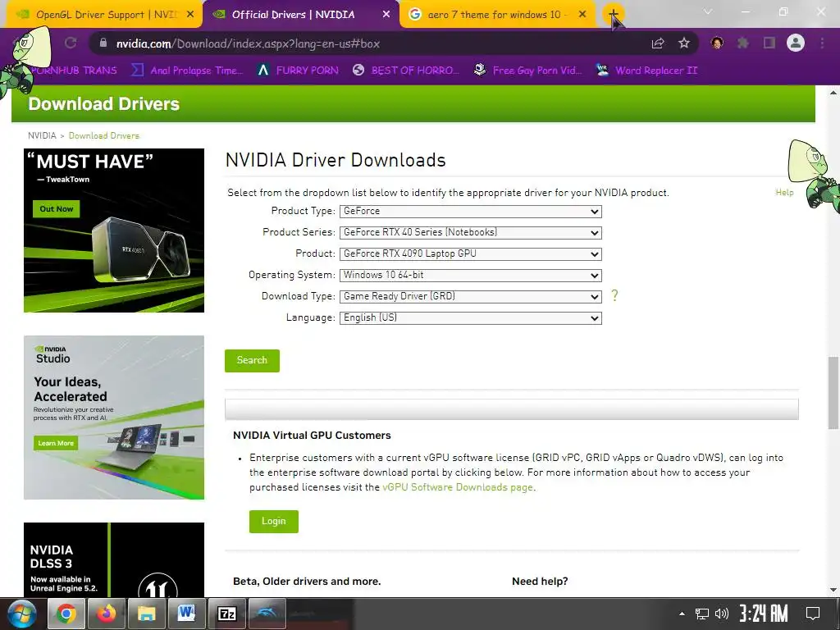Click the scrollbar down arrow
Viewport: 840px width, 630px height.
833,590
